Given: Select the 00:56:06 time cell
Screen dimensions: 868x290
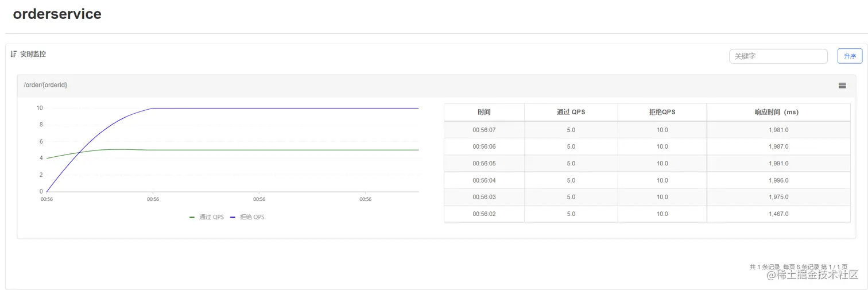Looking at the screenshot, I should coord(484,146).
